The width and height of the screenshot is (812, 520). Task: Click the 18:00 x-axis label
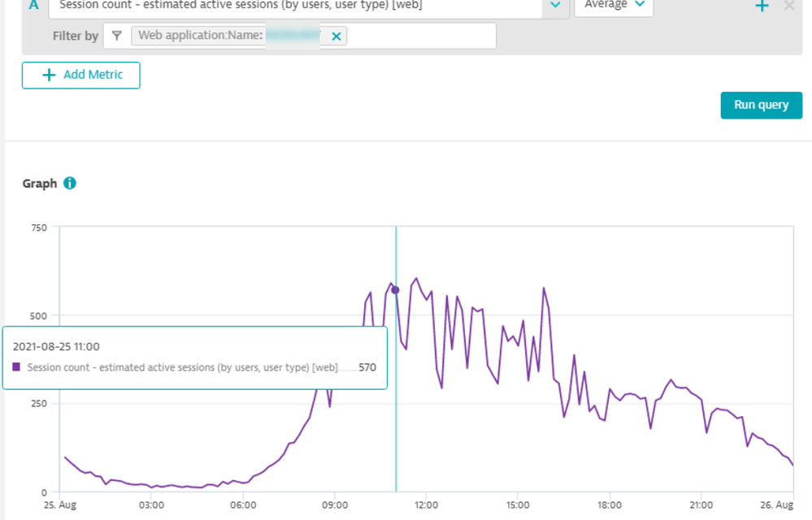click(610, 505)
